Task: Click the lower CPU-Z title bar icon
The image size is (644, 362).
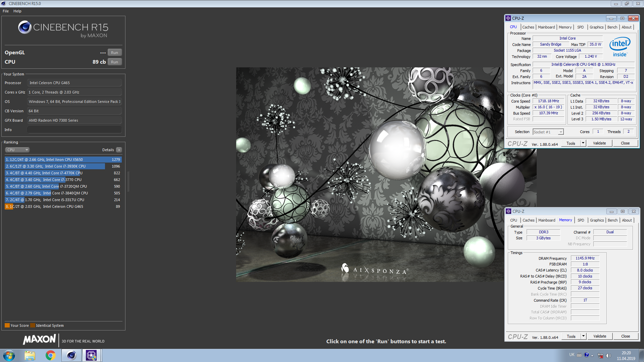Action: pos(509,211)
